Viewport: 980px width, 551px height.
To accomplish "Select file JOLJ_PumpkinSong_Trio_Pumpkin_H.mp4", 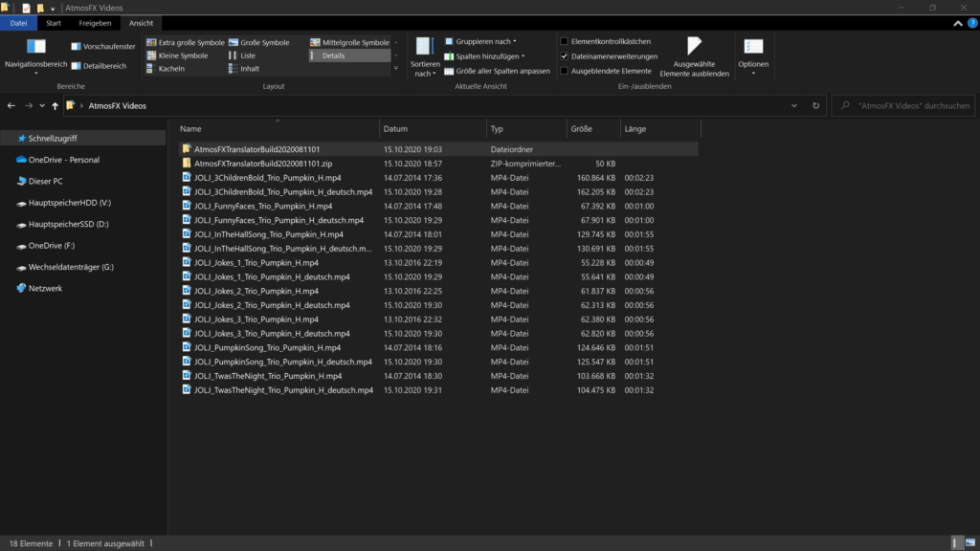I will [x=268, y=347].
